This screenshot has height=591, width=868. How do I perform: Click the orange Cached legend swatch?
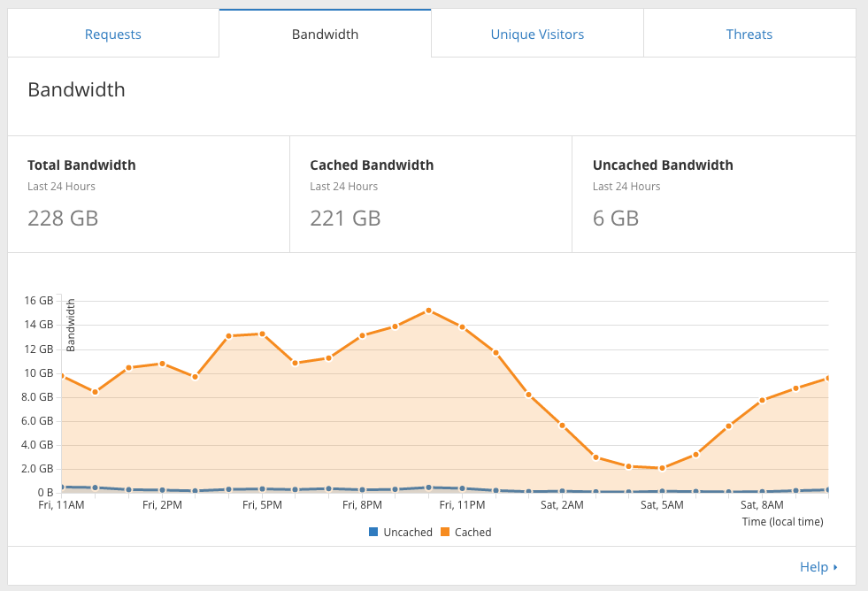point(445,533)
